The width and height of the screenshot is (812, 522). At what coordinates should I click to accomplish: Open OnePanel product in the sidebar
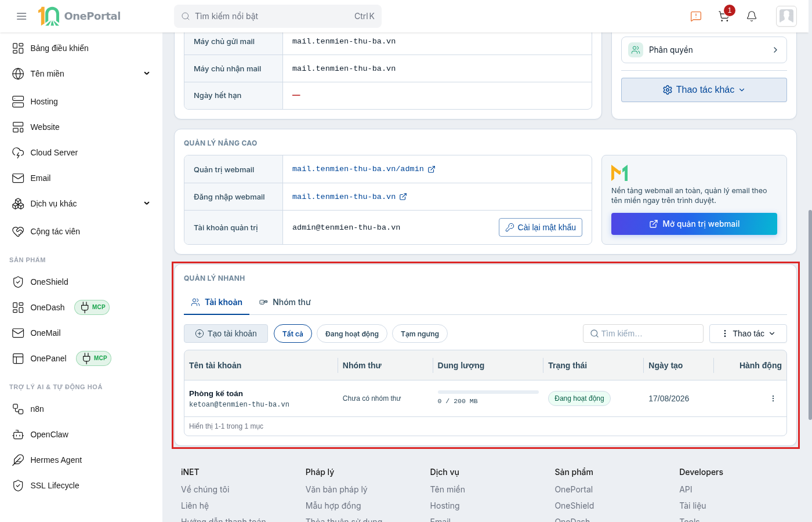[48, 358]
